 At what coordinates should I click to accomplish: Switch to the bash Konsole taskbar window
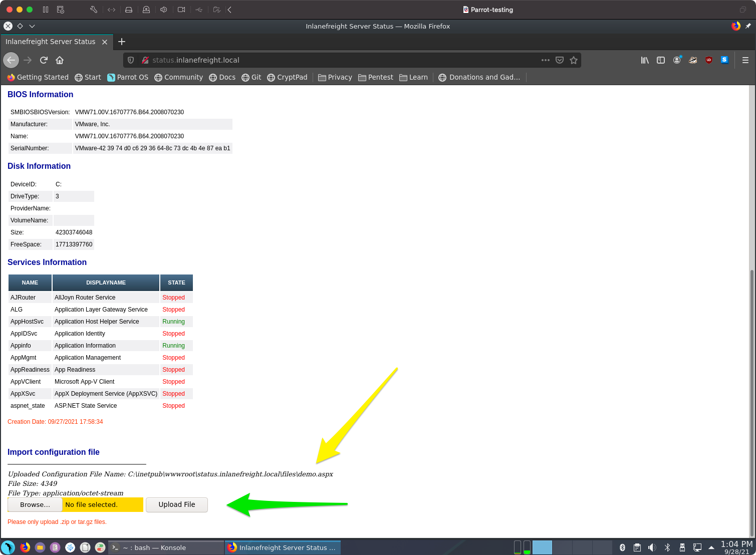(x=166, y=547)
